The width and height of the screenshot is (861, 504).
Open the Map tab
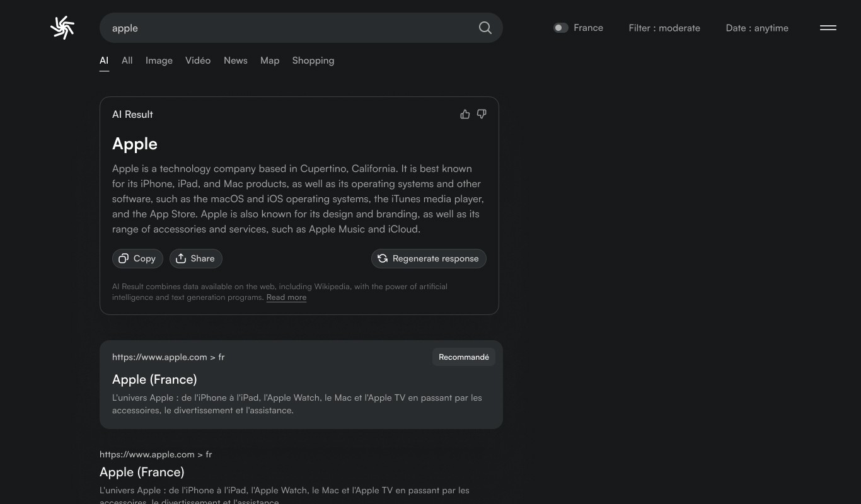270,60
